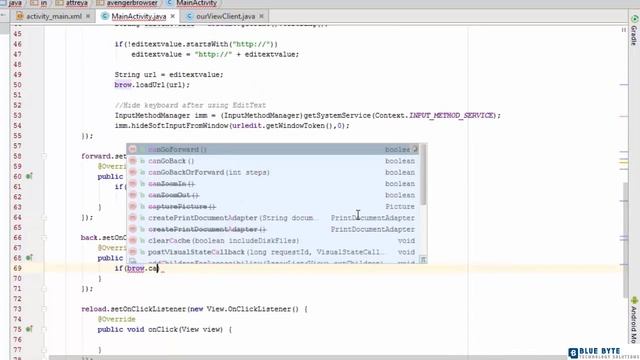
Task: Collapse the code block at line 66
Action: [x=44, y=238]
